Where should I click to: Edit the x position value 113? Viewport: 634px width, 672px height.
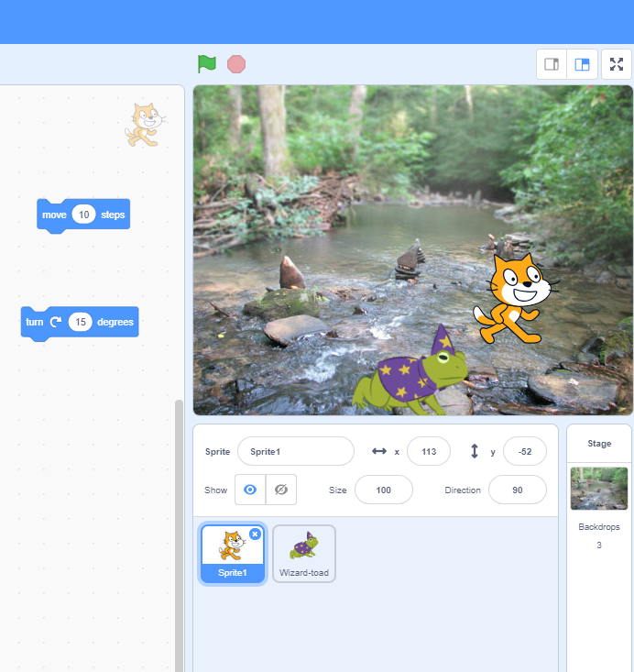429,451
